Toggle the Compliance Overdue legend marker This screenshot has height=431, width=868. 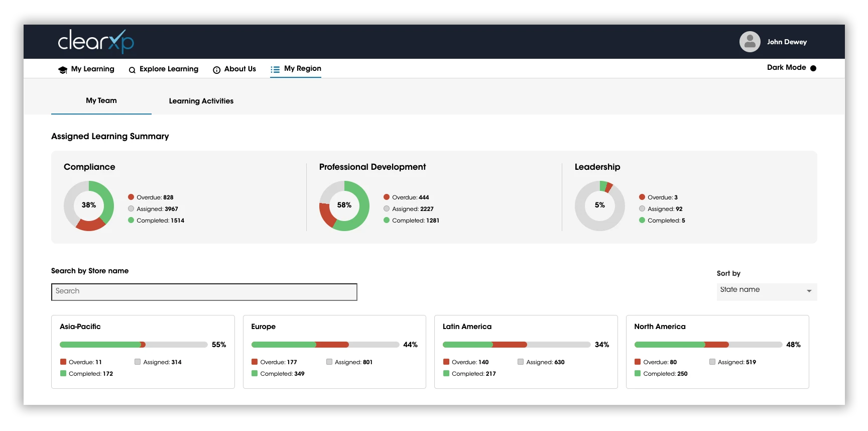point(131,197)
